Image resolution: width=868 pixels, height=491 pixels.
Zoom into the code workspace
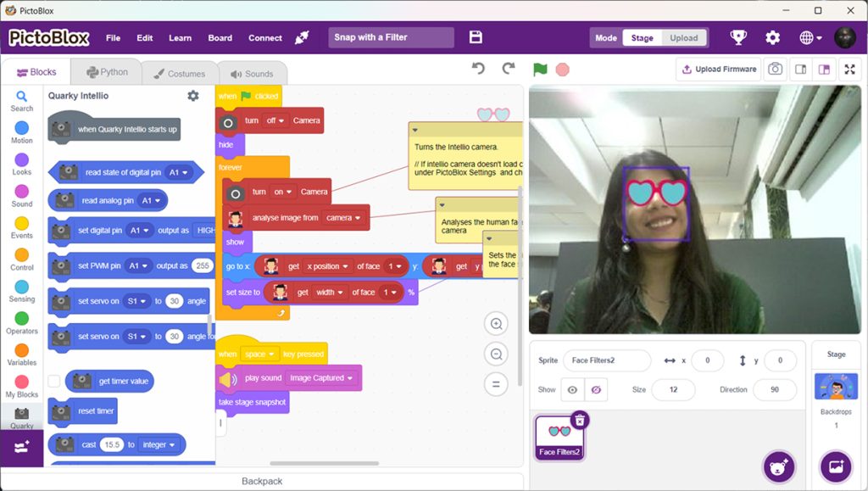496,324
